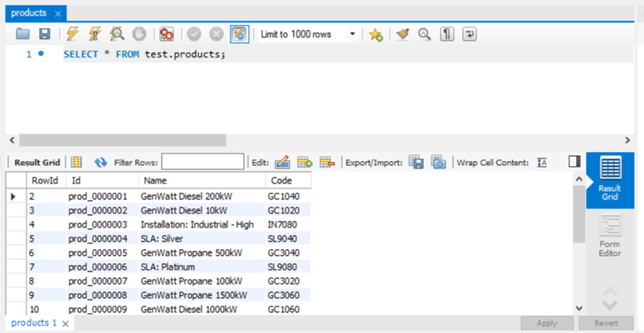Click the Revert button
The height and width of the screenshot is (333, 644).
(606, 323)
